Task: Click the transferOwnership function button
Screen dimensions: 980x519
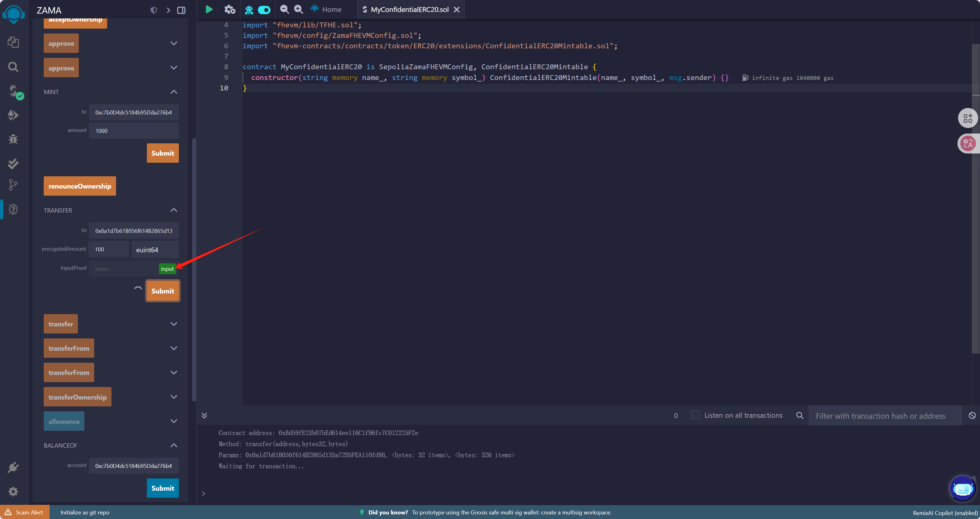Action: click(x=78, y=397)
